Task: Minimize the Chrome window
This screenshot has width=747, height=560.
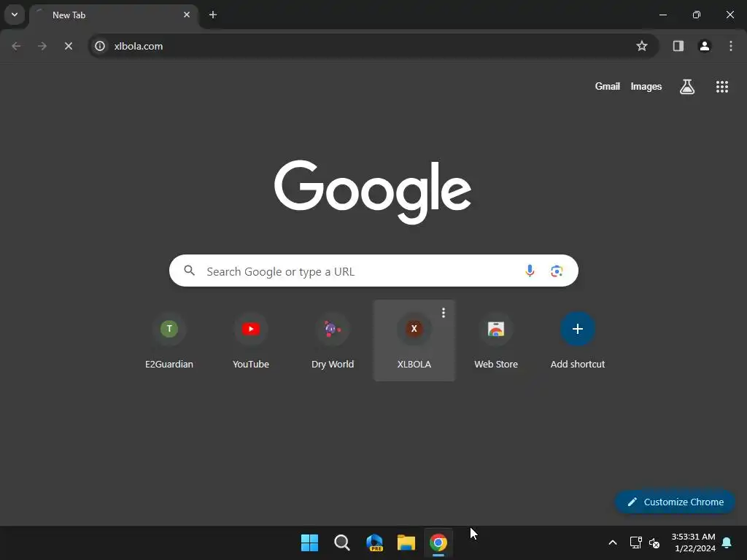Action: [x=662, y=15]
